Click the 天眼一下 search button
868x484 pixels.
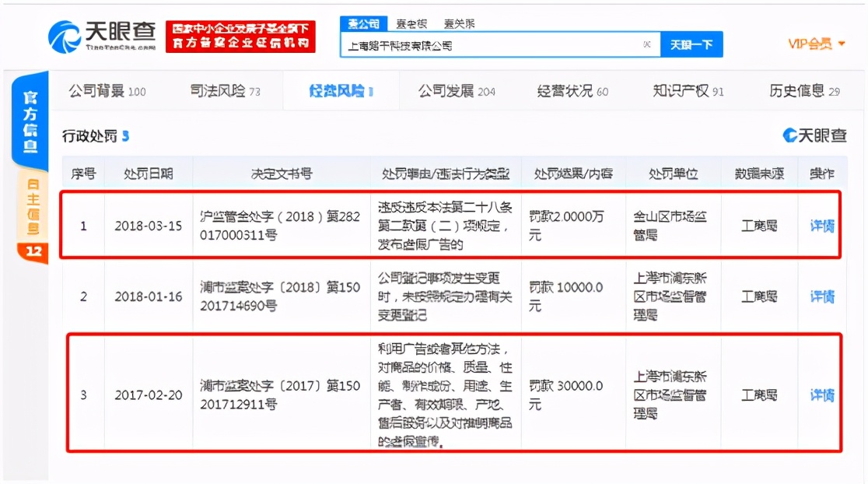click(691, 44)
